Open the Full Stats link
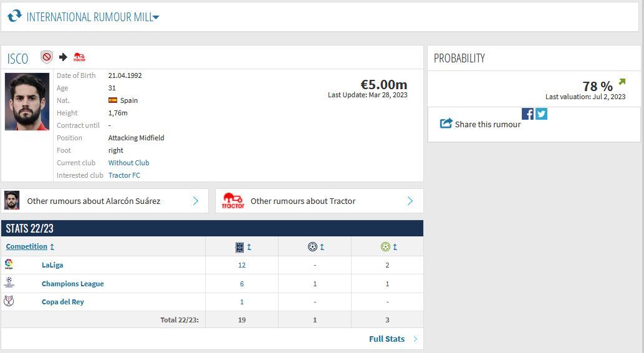The height and width of the screenshot is (353, 644). [x=387, y=339]
